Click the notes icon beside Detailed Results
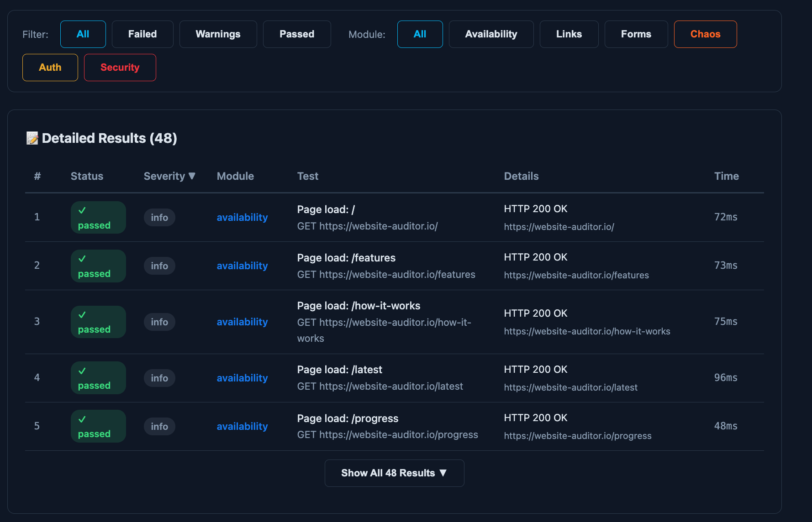 coord(32,138)
